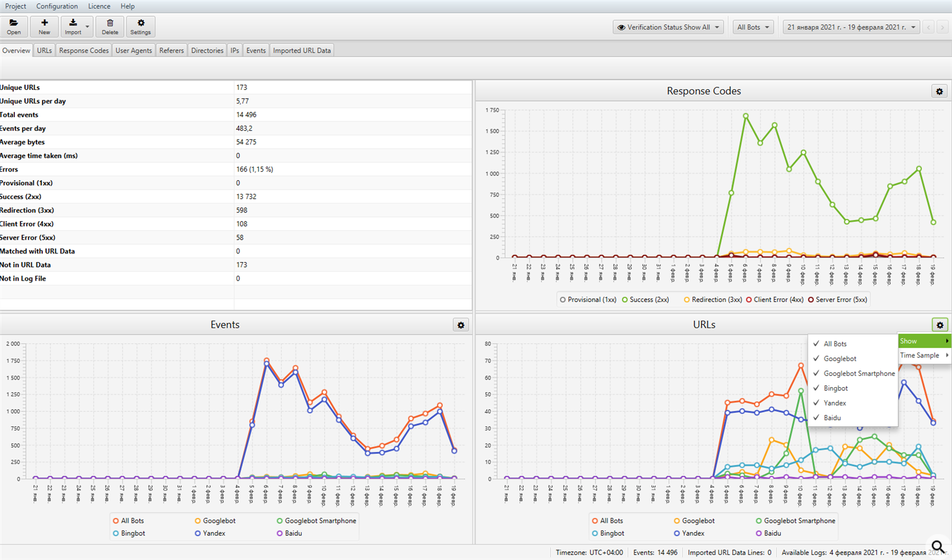The width and height of the screenshot is (952, 560).
Task: Open the date range dropdown
Action: coord(851,27)
